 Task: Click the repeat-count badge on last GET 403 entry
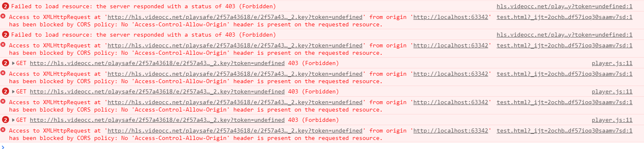(x=5, y=120)
